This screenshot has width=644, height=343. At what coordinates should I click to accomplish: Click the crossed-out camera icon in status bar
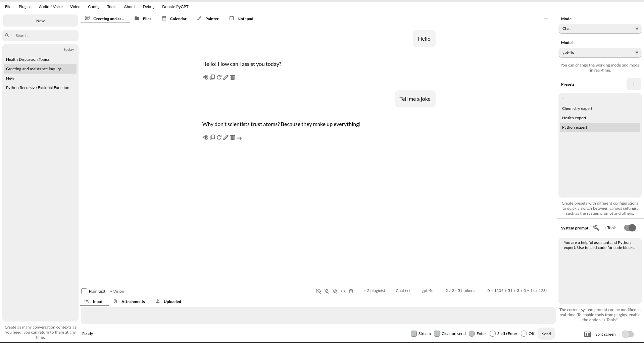coord(319,291)
